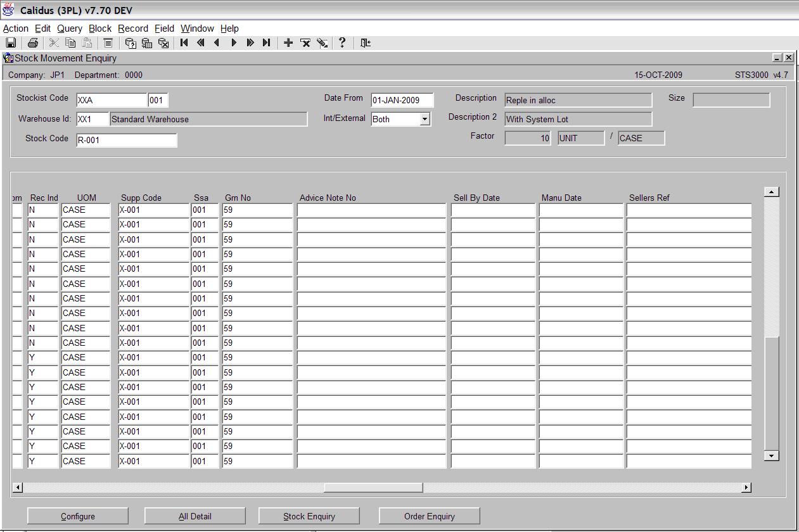Click the Rec Ind column header
The height and width of the screenshot is (532, 799).
coord(44,198)
